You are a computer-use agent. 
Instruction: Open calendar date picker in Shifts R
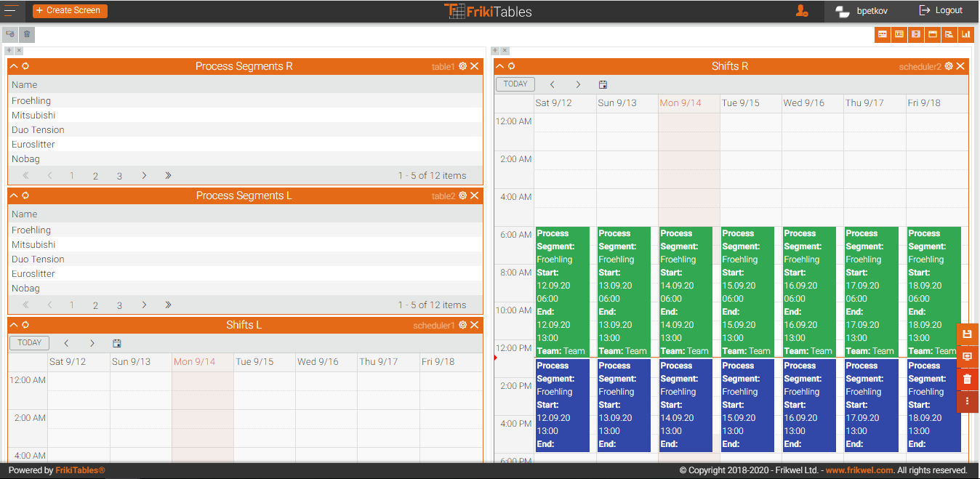[x=603, y=84]
